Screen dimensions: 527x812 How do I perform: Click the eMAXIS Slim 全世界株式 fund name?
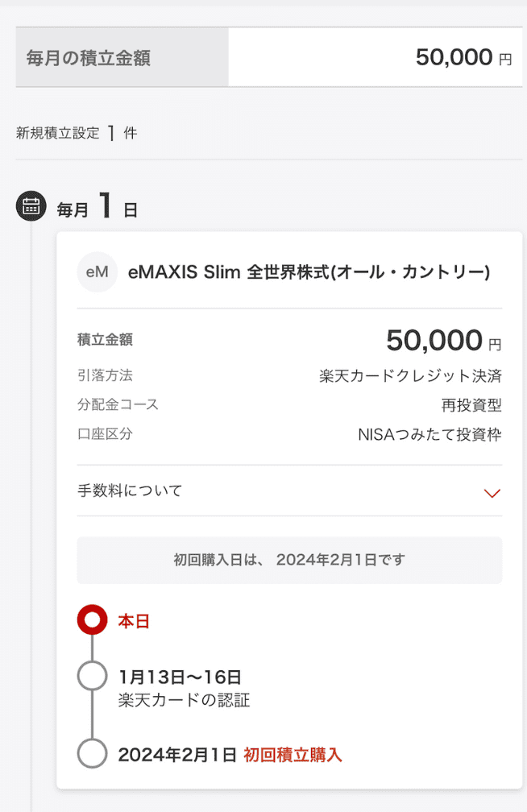[x=309, y=272]
